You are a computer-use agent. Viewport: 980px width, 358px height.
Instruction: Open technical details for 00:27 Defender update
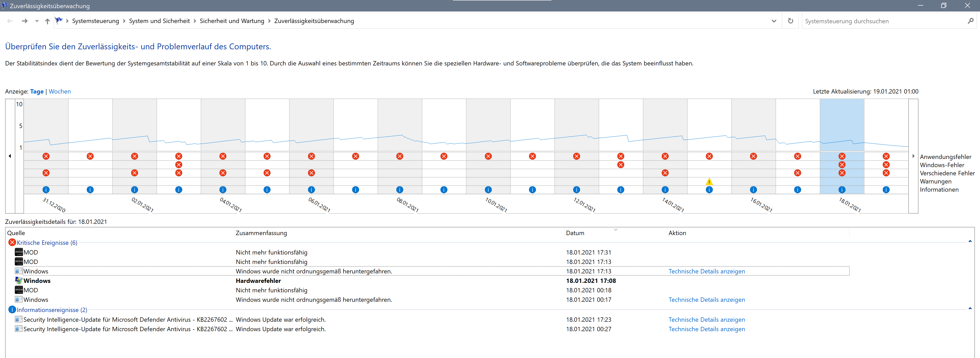click(x=706, y=329)
